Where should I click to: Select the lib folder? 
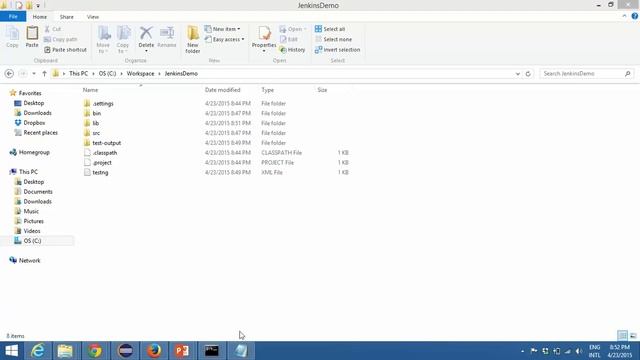click(96, 123)
